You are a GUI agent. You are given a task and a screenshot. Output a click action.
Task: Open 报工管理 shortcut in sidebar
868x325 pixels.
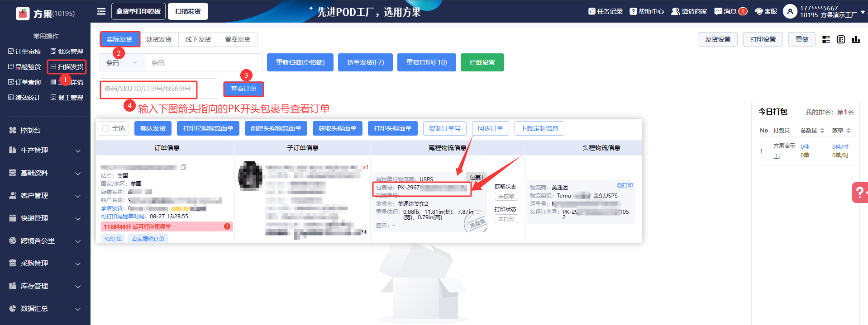pyautogui.click(x=67, y=98)
